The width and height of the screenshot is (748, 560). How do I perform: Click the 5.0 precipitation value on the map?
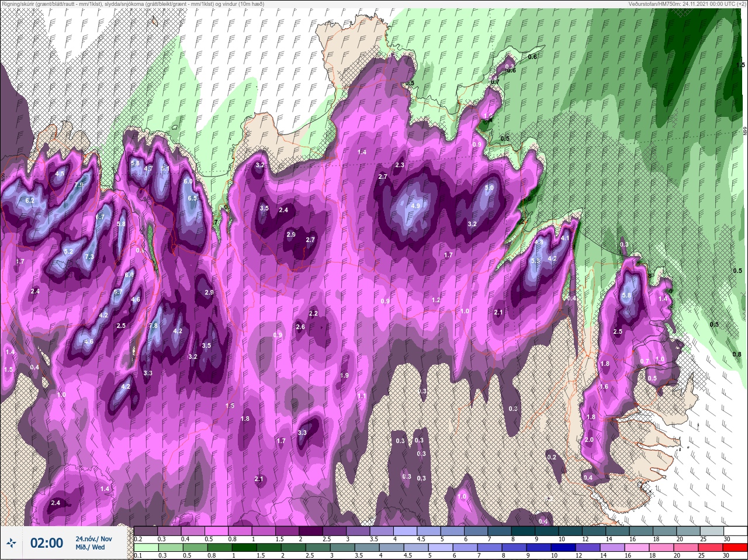click(489, 188)
